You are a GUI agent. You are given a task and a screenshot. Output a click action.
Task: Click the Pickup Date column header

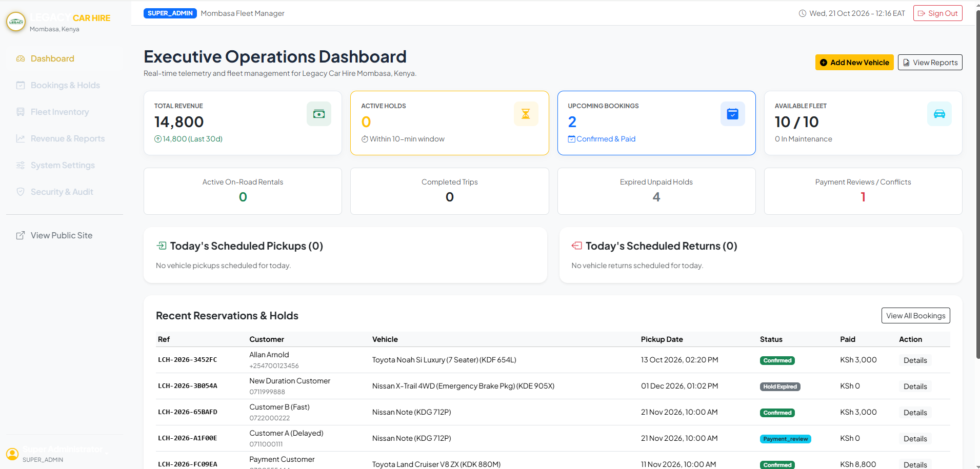(x=662, y=339)
